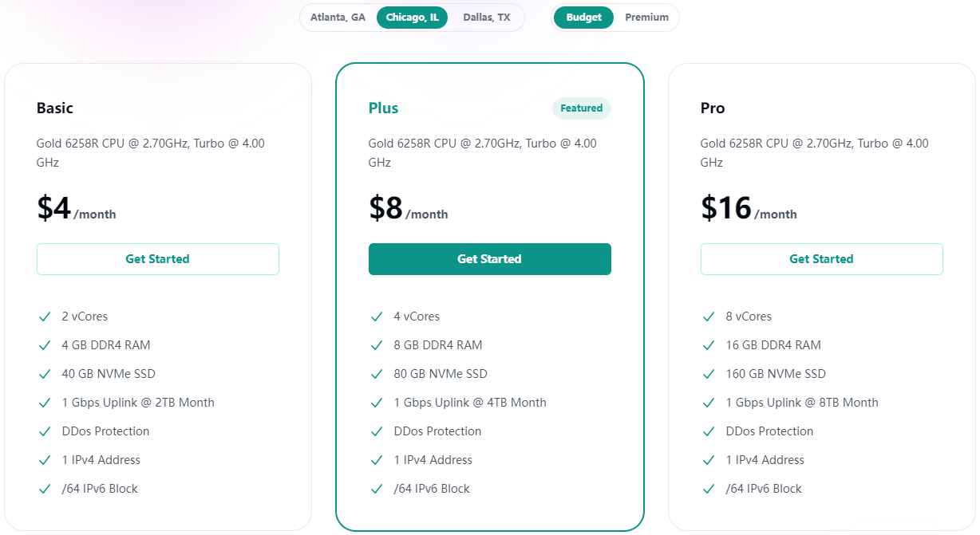Image resolution: width=980 pixels, height=535 pixels.
Task: Click the Featured badge on Plus card
Action: click(x=582, y=108)
